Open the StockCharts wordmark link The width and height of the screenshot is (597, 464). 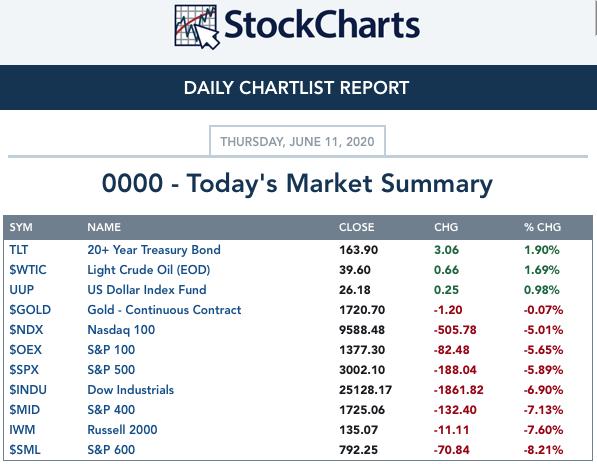click(322, 25)
